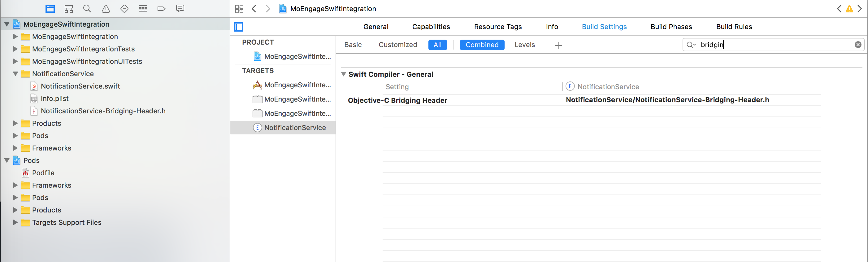Toggle the project and targets list sidebar
Screen dimensions: 868x262
pyautogui.click(x=239, y=27)
